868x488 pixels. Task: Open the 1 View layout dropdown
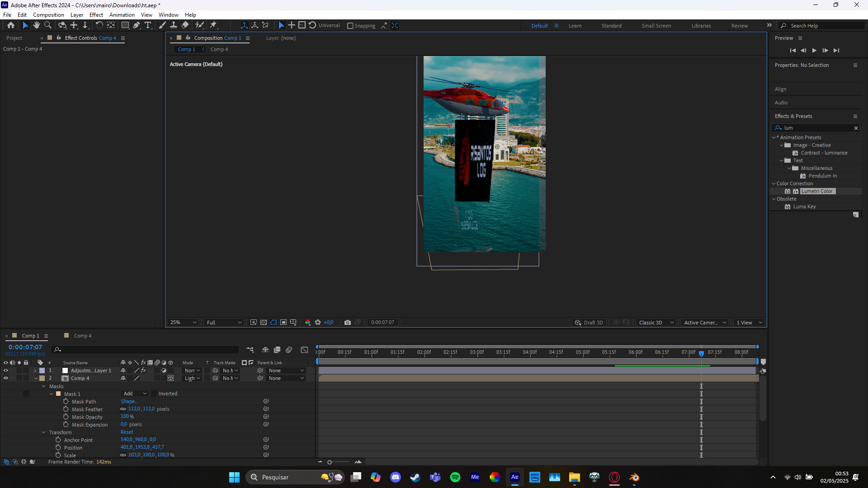point(750,323)
